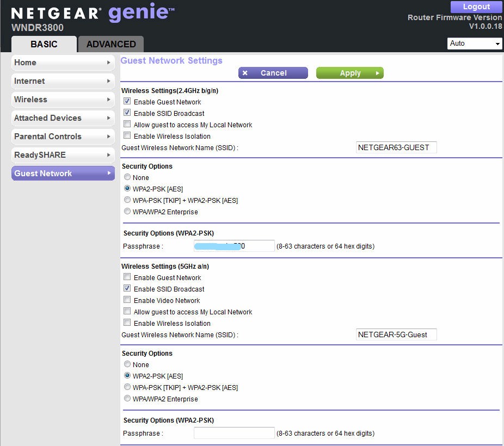Image resolution: width=504 pixels, height=446 pixels.
Task: Click the 'Guest Network Settings' heading
Action: (x=171, y=61)
